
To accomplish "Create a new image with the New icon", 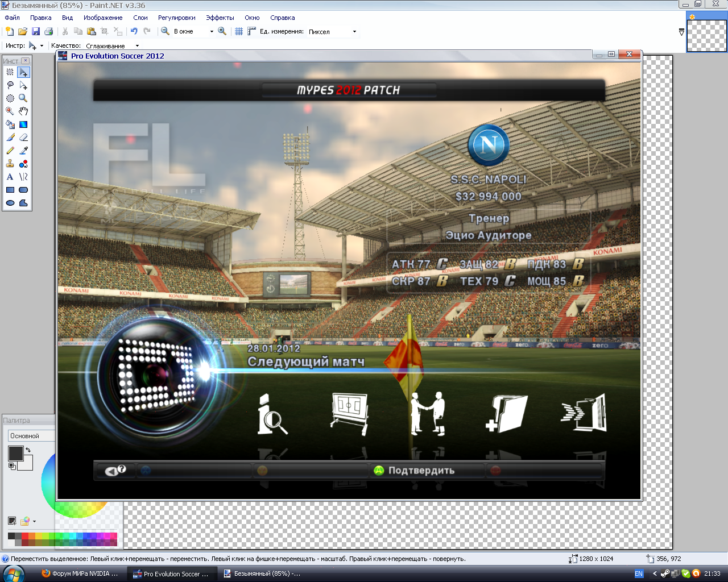I will pyautogui.click(x=9, y=31).
